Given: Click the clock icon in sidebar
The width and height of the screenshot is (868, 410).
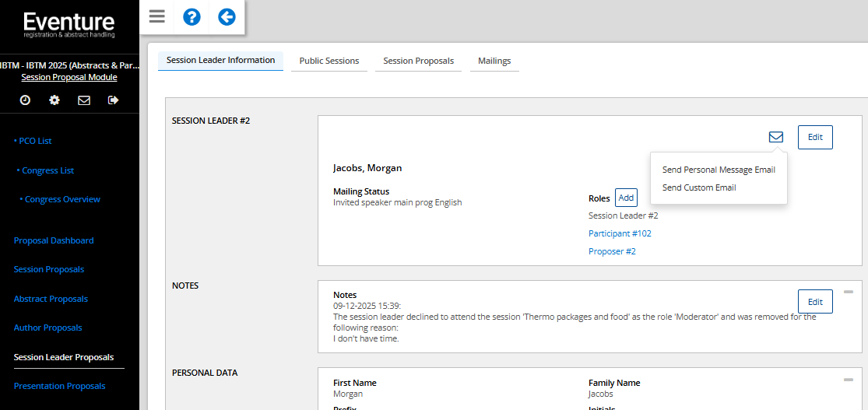Looking at the screenshot, I should [x=25, y=100].
